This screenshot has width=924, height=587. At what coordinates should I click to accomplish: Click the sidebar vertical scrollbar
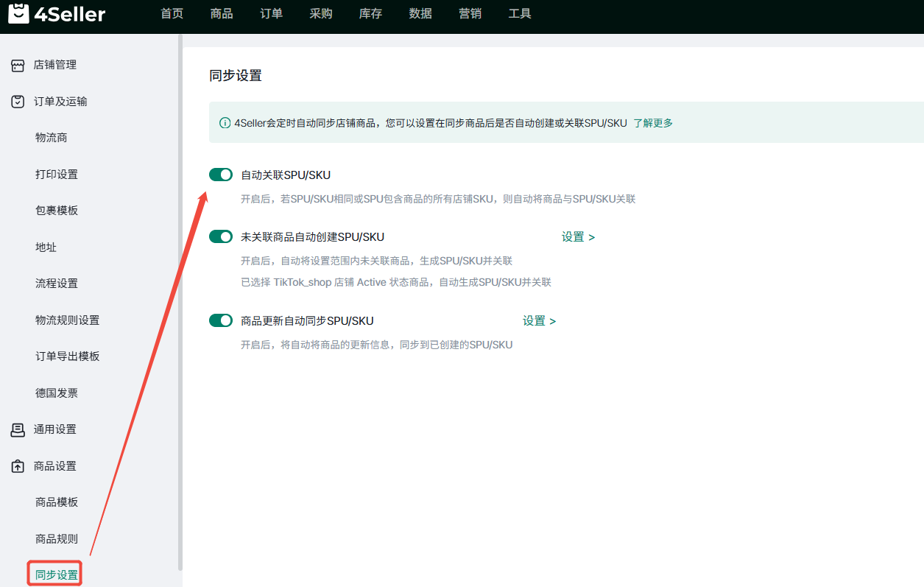pyautogui.click(x=180, y=302)
